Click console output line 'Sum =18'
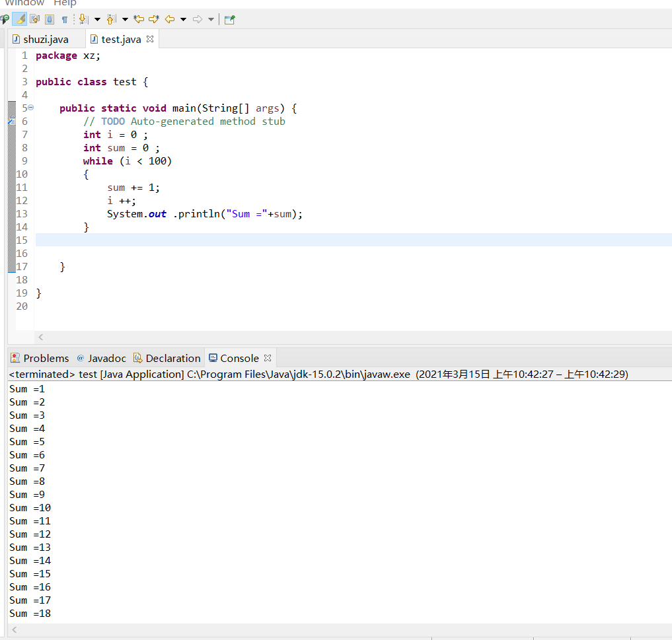The image size is (672, 640). [x=30, y=614]
